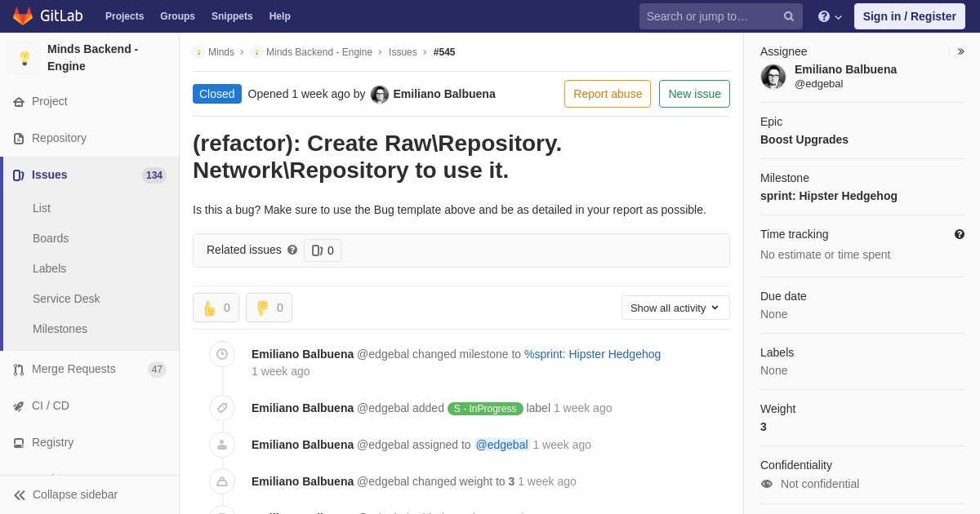Click the Minds breadcrumb link
The image size is (980, 514).
tap(221, 52)
